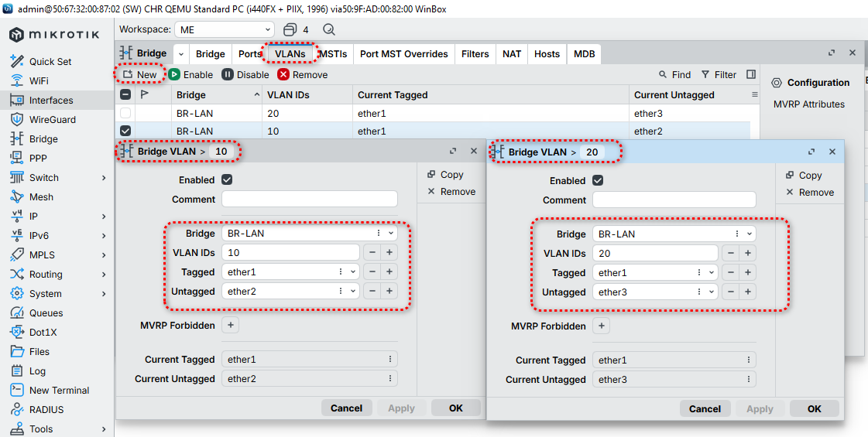Open the Filters tab
The height and width of the screenshot is (437, 868).
tap(475, 54)
